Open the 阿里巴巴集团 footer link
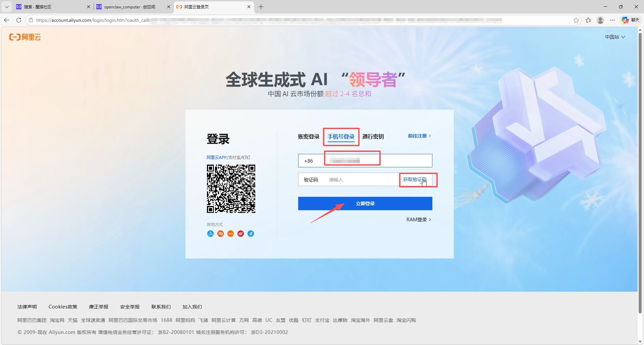Viewport: 644px width, 345px height. (32, 320)
